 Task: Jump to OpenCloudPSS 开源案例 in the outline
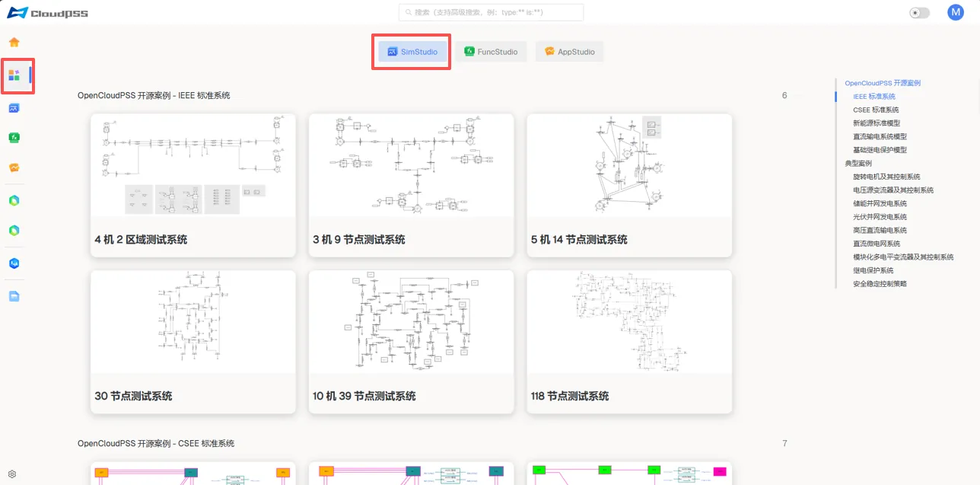[x=883, y=83]
